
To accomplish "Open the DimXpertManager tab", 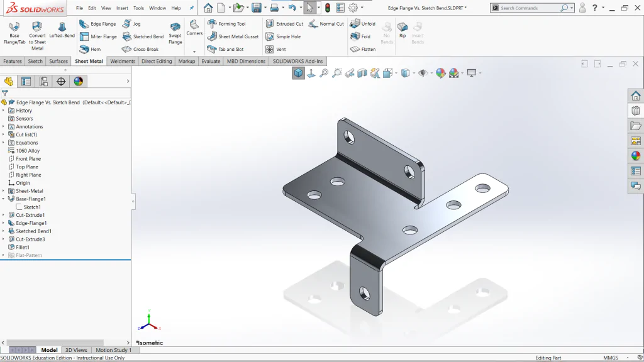I will click(x=61, y=82).
